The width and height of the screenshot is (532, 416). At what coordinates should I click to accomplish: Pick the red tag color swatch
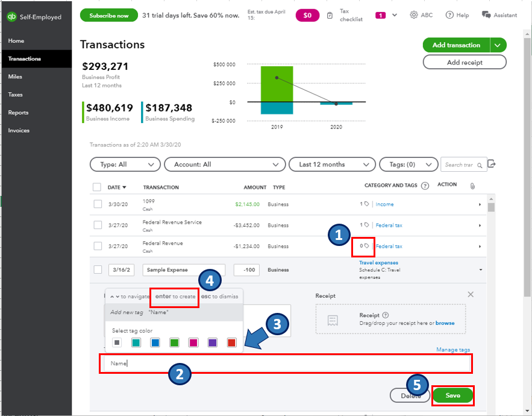pos(232,342)
